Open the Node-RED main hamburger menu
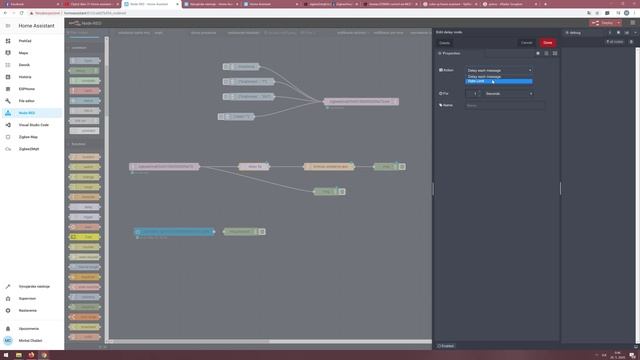The image size is (640, 360). tap(633, 23)
